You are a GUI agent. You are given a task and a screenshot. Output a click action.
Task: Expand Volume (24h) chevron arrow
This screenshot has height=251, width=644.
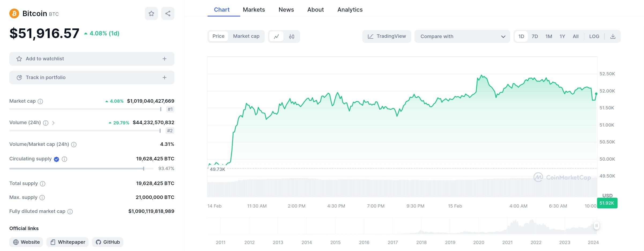point(53,123)
